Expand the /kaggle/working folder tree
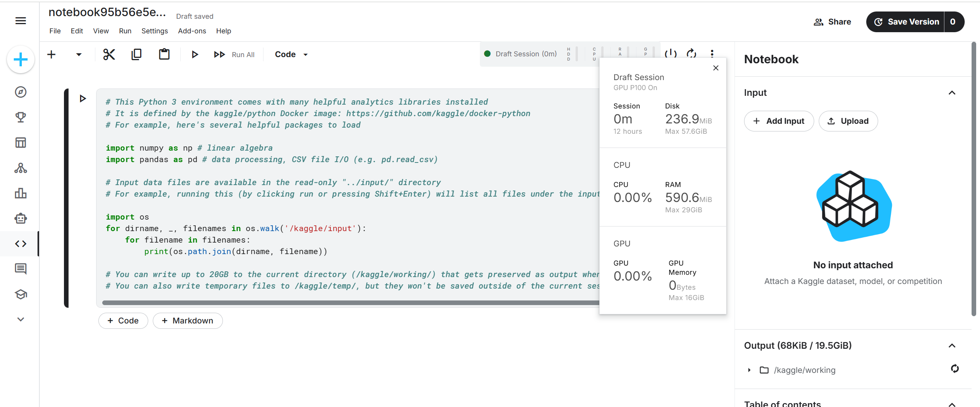The height and width of the screenshot is (407, 980). [749, 370]
